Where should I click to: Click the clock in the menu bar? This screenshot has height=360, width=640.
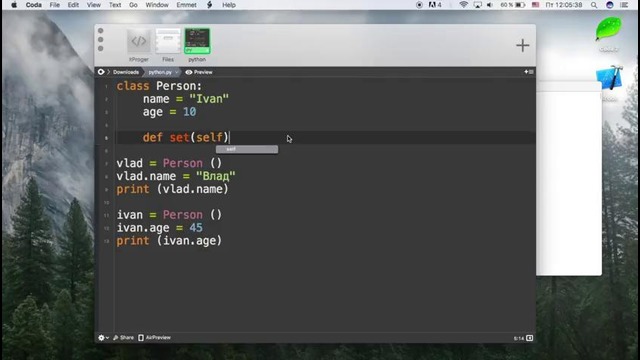tap(564, 5)
